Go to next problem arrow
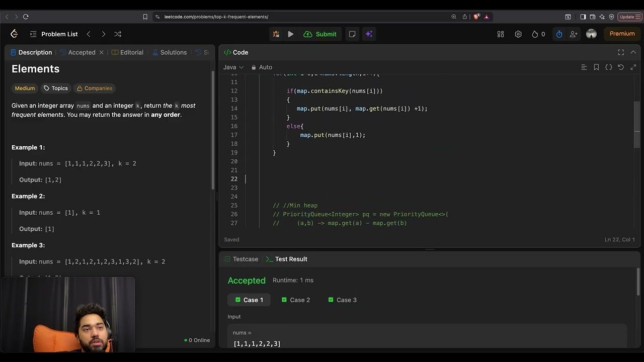 [x=103, y=34]
